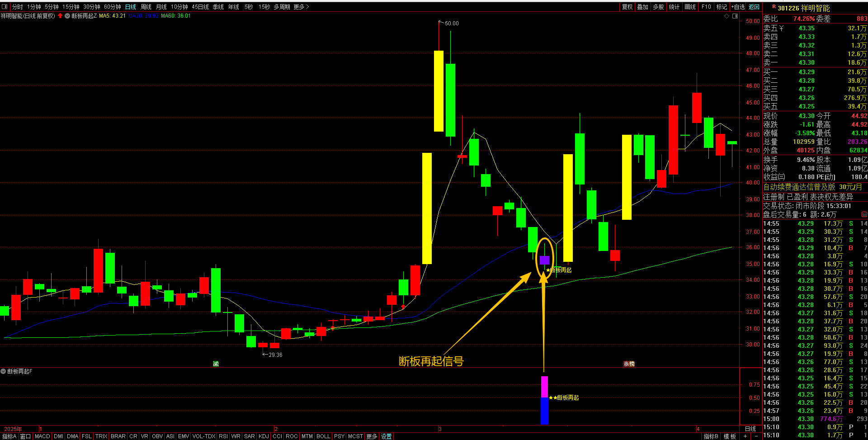Image resolution: width=868 pixels, height=440 pixels.
Task: Open the dropdown circle next to 断板再起F
Action: tap(3, 371)
